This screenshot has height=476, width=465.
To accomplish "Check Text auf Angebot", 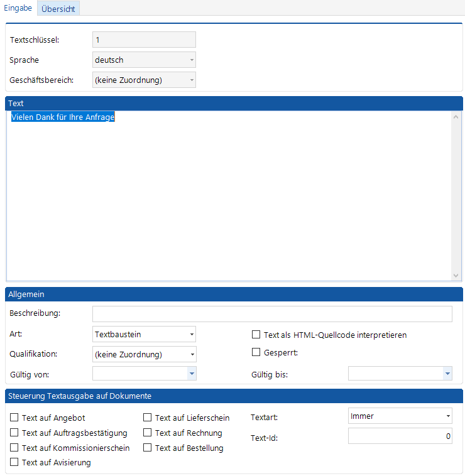I will pyautogui.click(x=14, y=418).
